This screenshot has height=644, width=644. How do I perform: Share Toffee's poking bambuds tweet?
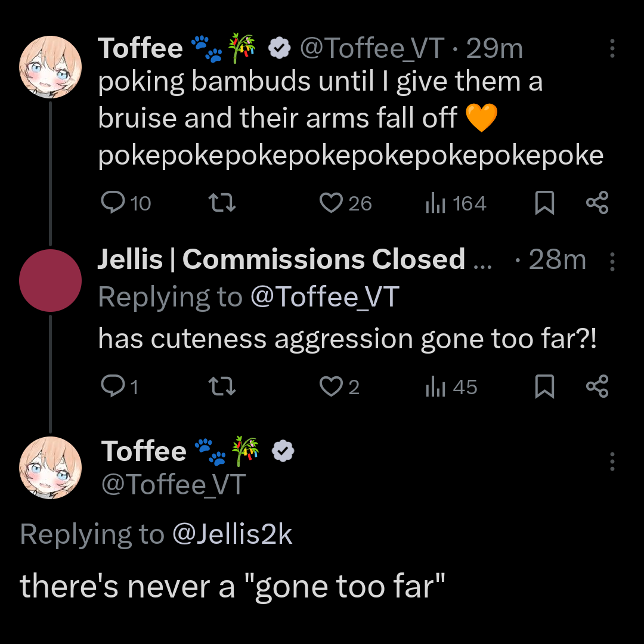[597, 203]
